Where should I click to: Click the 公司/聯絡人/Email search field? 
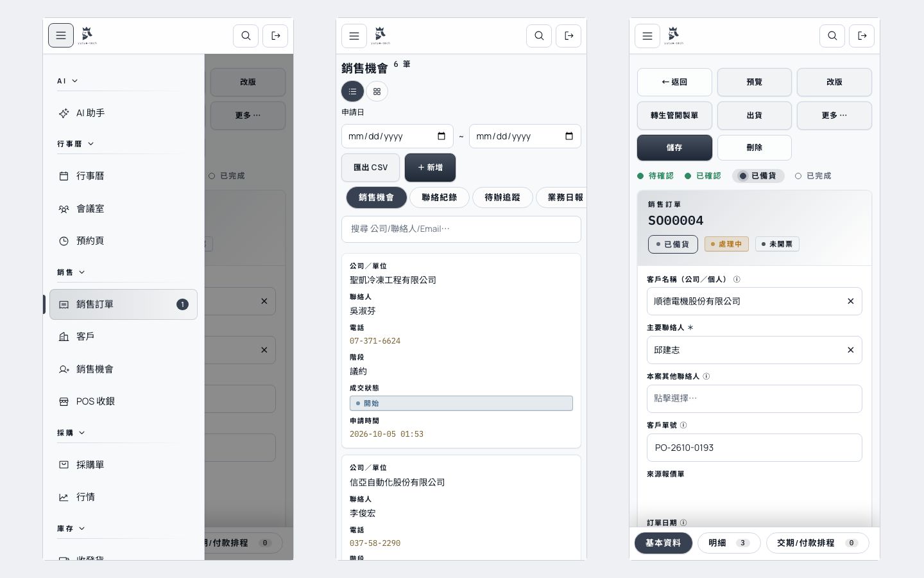click(x=461, y=229)
